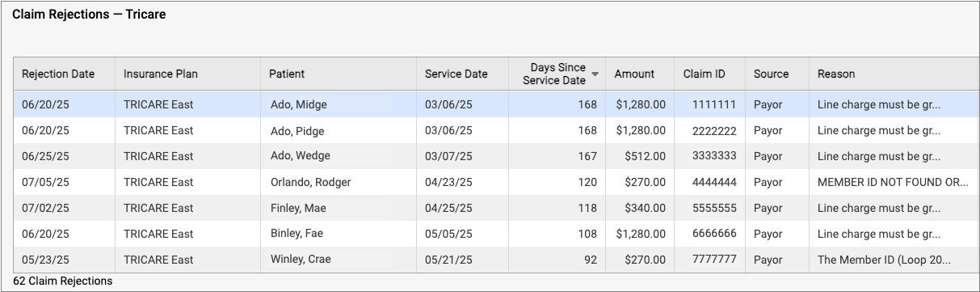
Task: Click the $512.00 amount cell
Action: (x=646, y=156)
